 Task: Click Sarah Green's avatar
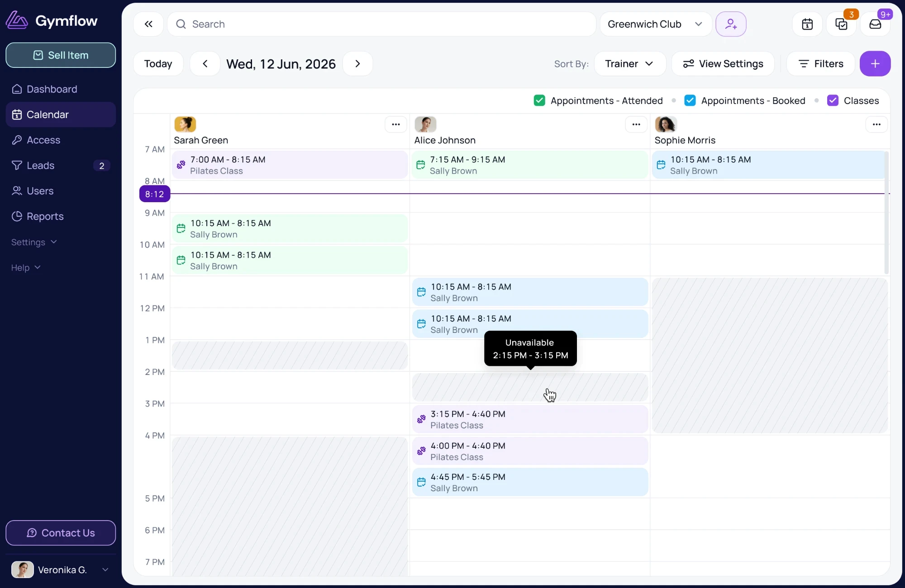tap(185, 124)
